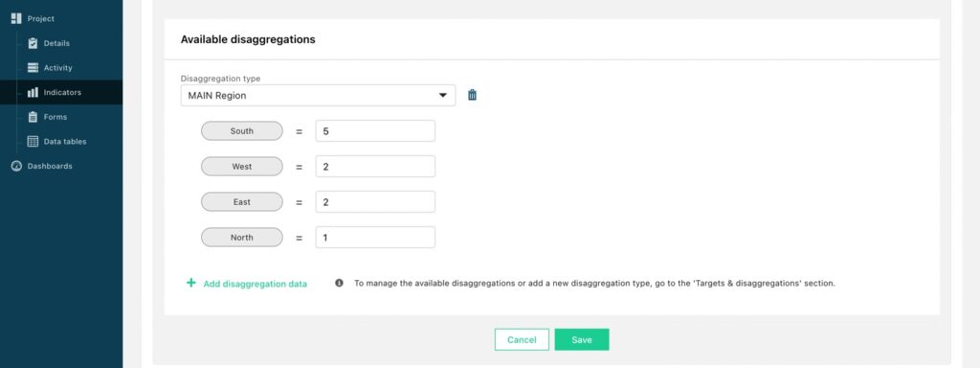The image size is (980, 368).
Task: Click the Cancel button
Action: point(522,340)
